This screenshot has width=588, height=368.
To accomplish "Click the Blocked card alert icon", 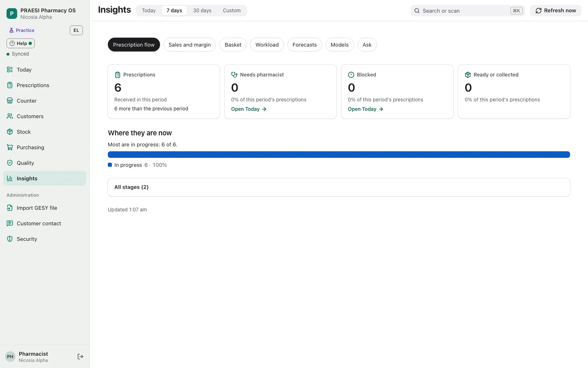I will click(x=351, y=75).
